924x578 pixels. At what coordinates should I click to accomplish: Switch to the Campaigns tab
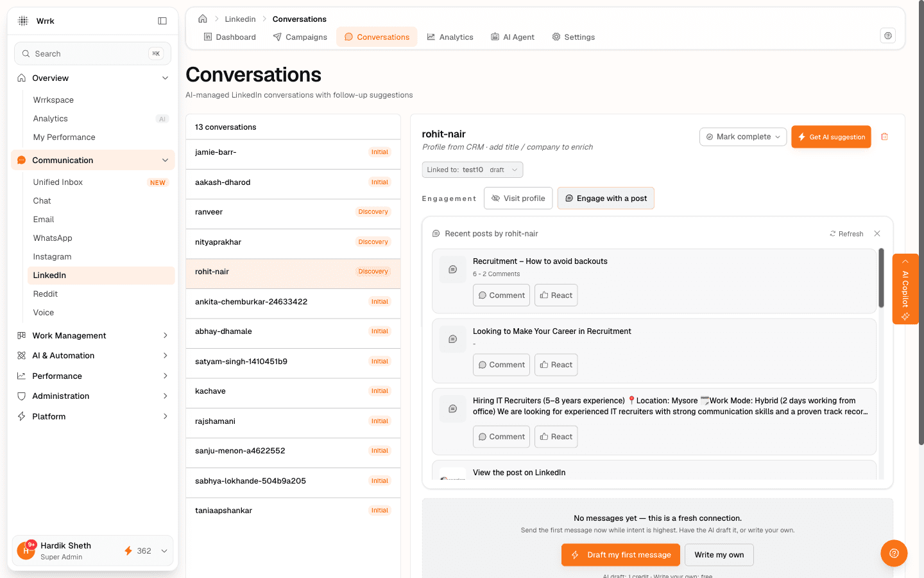click(x=300, y=37)
